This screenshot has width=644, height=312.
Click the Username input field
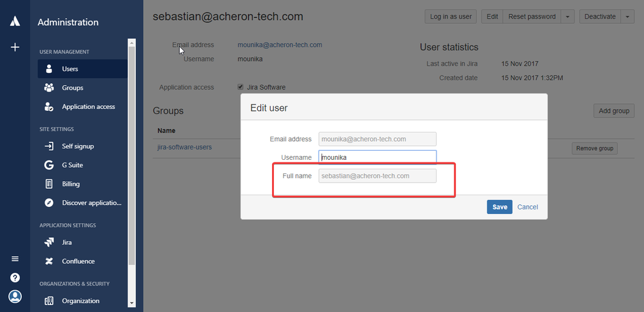378,157
